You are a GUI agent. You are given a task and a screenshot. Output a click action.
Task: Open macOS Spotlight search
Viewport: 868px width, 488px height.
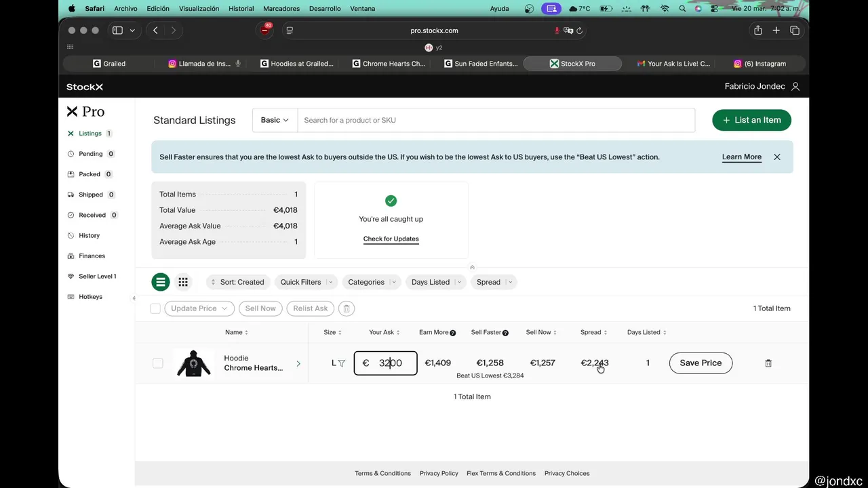[x=682, y=9]
